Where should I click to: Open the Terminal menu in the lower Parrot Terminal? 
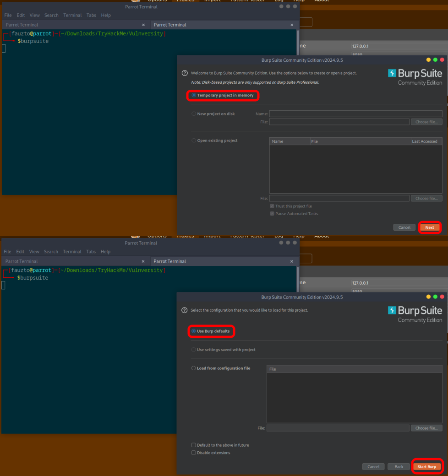point(72,252)
